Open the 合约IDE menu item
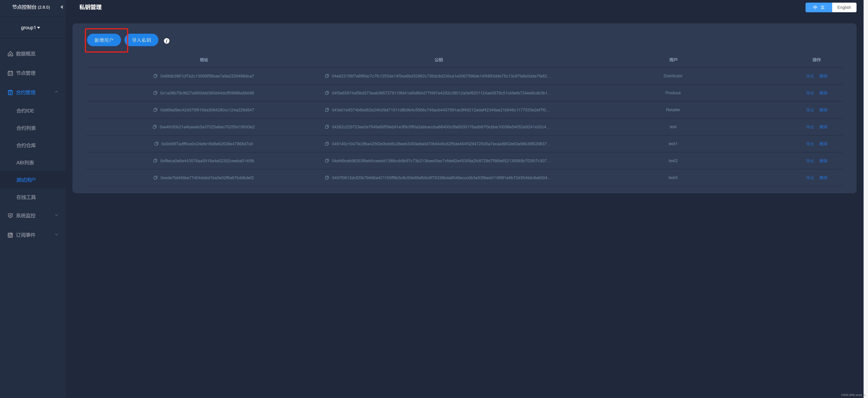 (25, 111)
